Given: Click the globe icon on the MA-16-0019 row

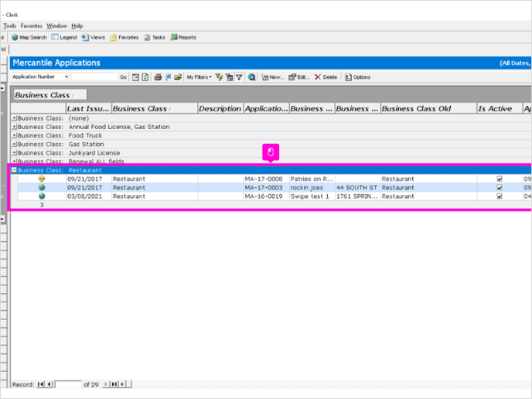Looking at the screenshot, I should click(42, 196).
